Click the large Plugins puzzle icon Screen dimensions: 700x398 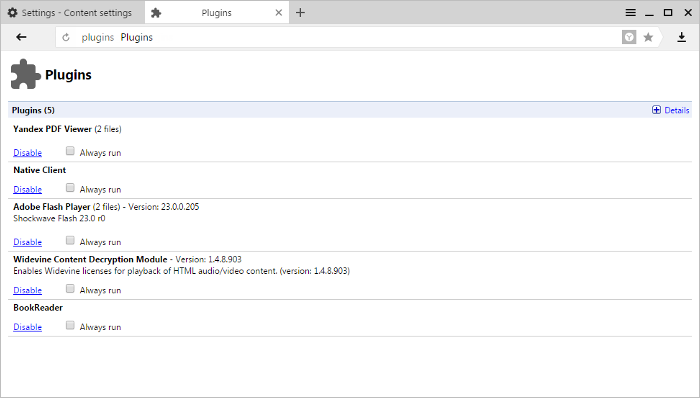coord(25,74)
